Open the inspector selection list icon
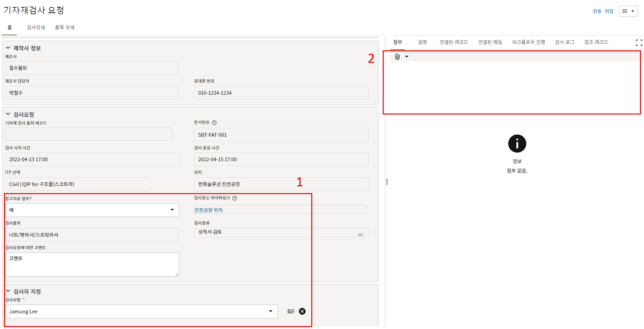This screenshot has height=329, width=644. pyautogui.click(x=291, y=312)
